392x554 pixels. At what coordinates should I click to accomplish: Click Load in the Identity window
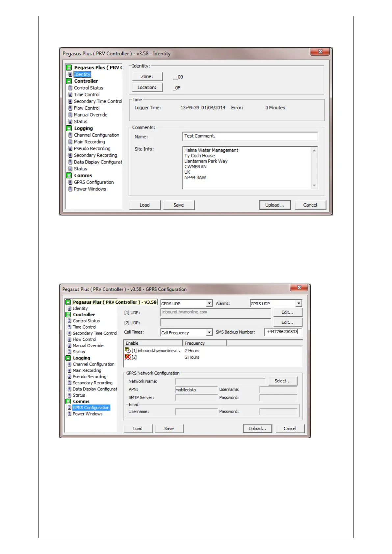(145, 205)
